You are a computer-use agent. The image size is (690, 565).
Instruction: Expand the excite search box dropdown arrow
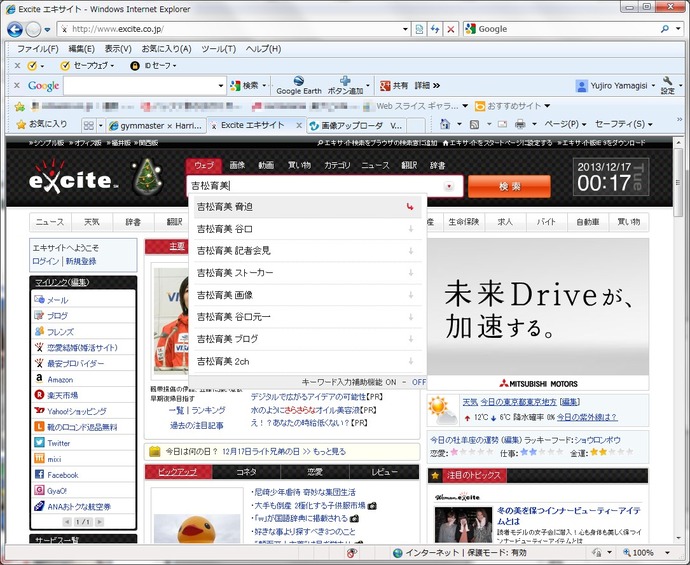point(449,186)
